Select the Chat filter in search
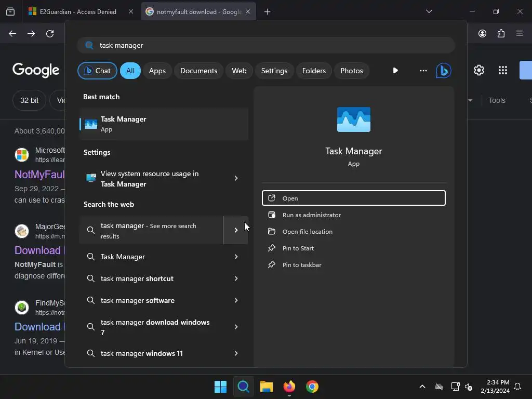 (x=97, y=71)
